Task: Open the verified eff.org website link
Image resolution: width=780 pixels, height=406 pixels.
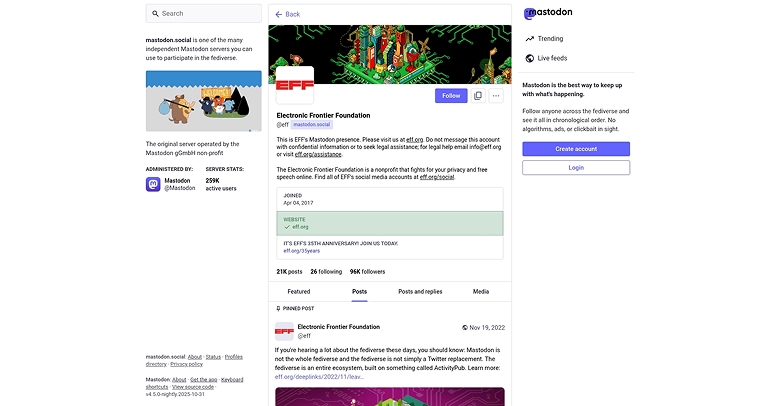Action: click(300, 227)
